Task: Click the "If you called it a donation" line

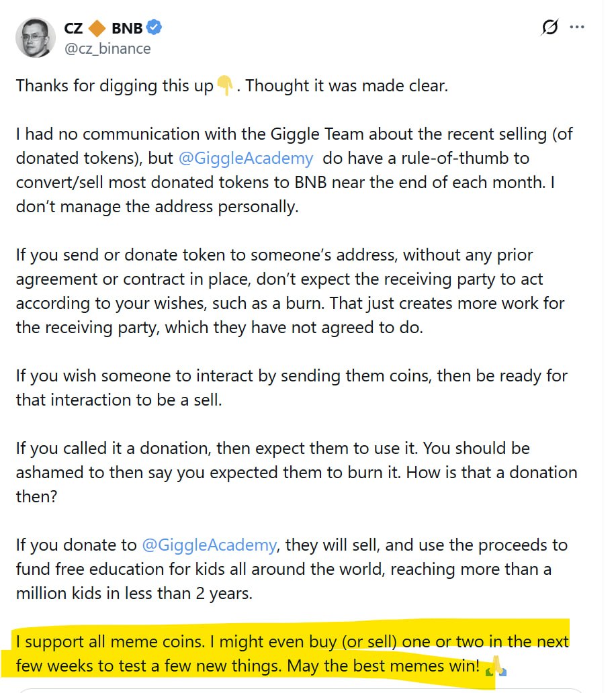Action: click(x=273, y=448)
